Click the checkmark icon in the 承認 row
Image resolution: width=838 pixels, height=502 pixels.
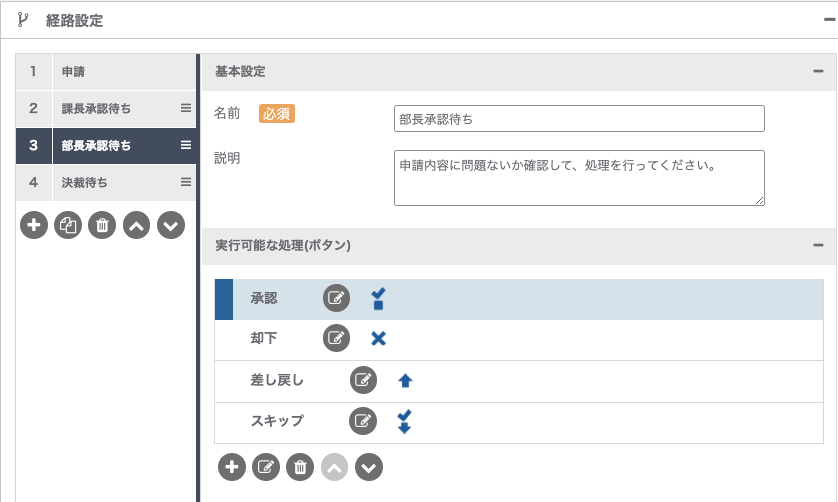[378, 299]
